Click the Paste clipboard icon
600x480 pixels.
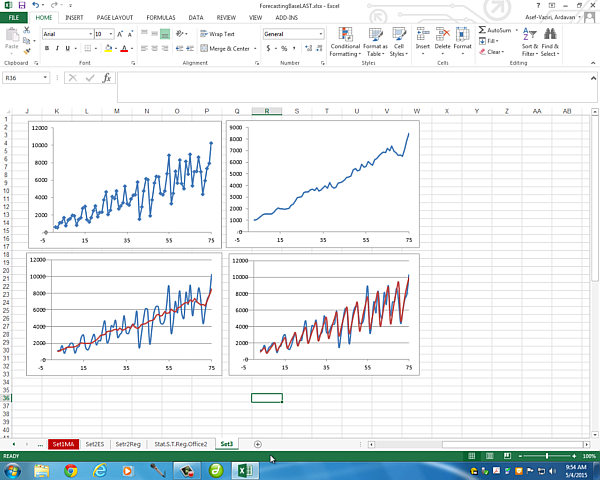12,35
